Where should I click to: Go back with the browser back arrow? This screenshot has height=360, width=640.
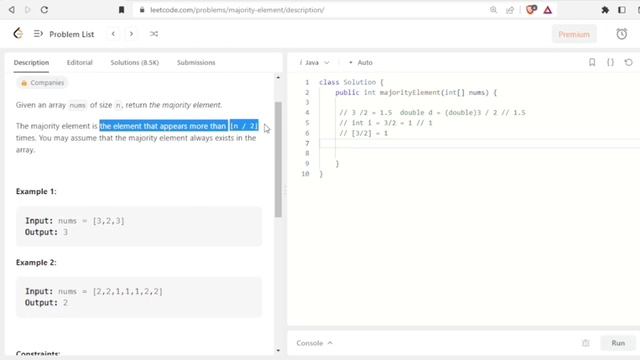coord(12,10)
